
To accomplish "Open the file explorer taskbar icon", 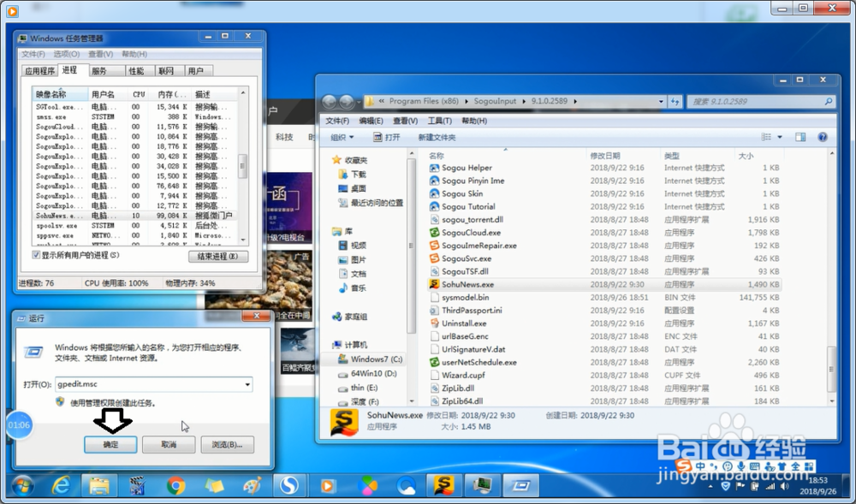I will [99, 485].
